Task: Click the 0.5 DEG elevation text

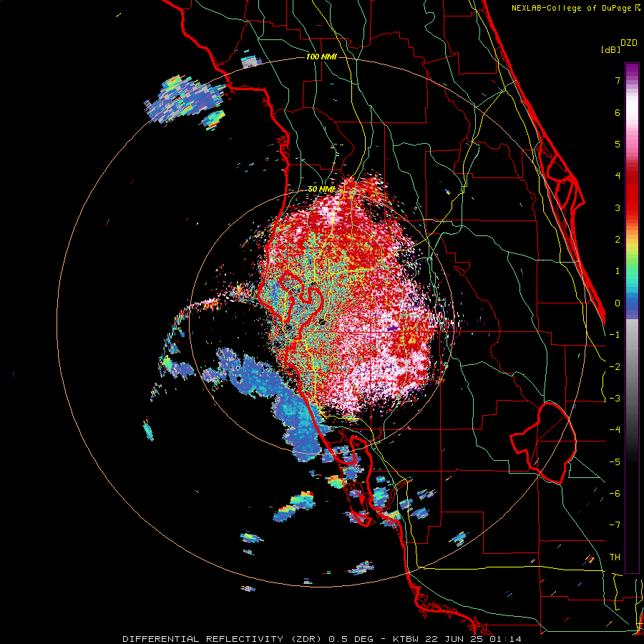Action: tap(350, 639)
